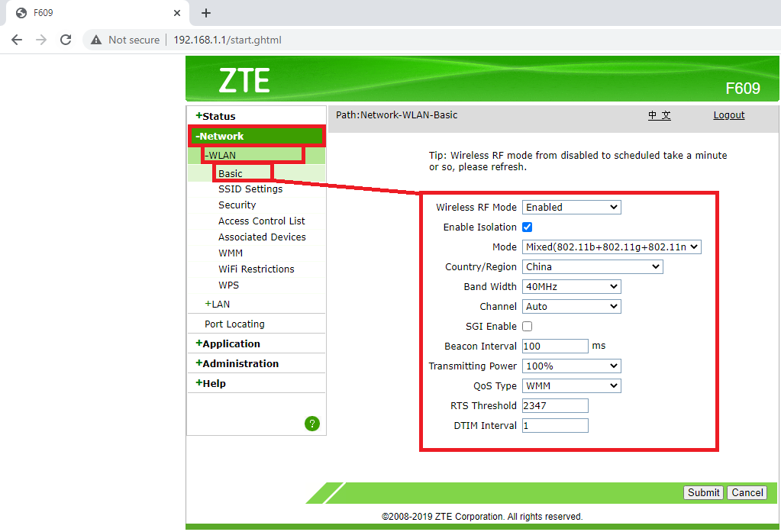Enable the SGI checkbox
Screen dimensions: 781x532
pos(528,326)
